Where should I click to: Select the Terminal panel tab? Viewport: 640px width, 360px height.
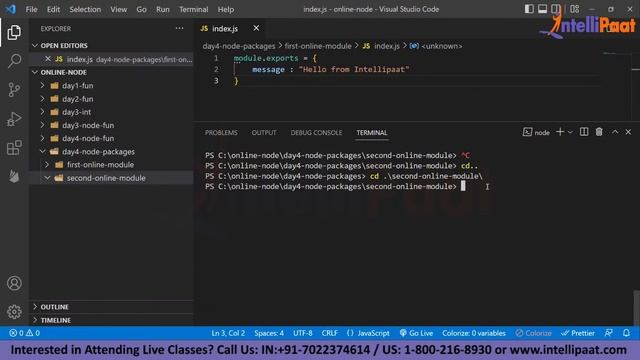[x=371, y=133]
